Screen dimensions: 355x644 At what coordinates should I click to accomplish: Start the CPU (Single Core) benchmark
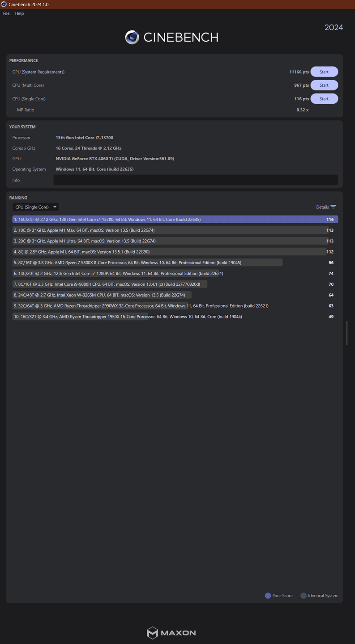(324, 99)
